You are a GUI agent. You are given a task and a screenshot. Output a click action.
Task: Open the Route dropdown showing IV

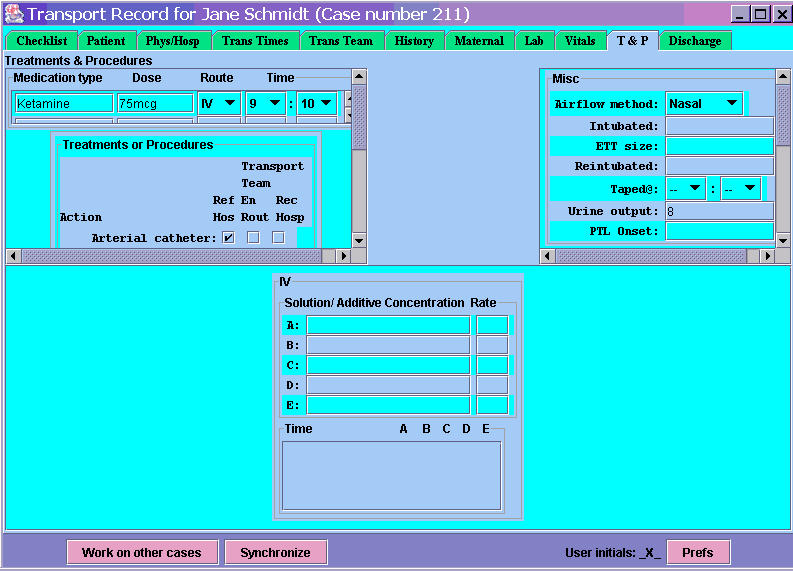click(219, 103)
